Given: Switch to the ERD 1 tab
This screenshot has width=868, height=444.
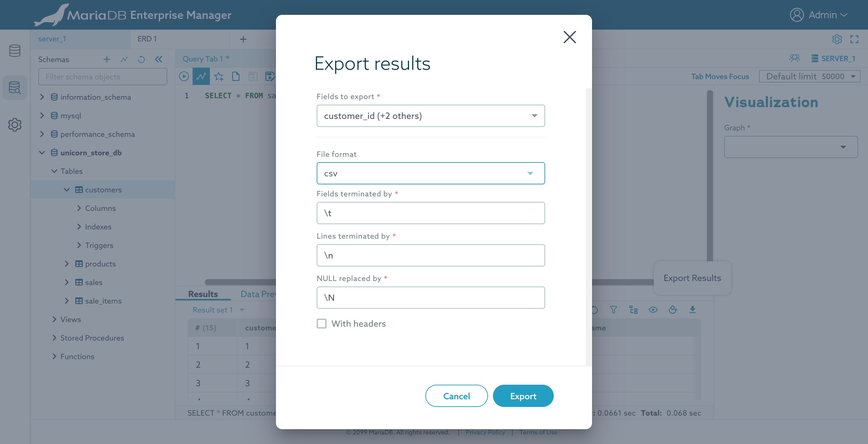Looking at the screenshot, I should [x=147, y=39].
